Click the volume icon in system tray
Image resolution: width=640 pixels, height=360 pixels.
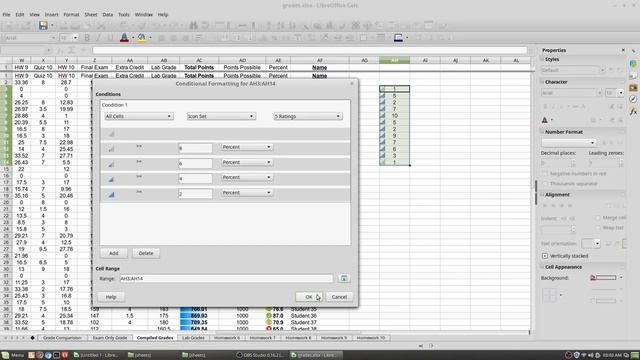591,355
